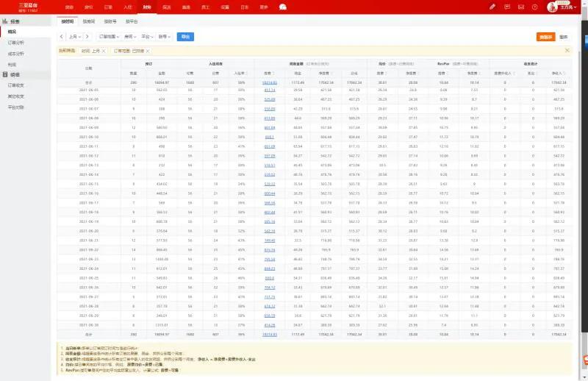Select the 2021-06-27 date cell
Screen dimensions: 588x381
click(89, 296)
